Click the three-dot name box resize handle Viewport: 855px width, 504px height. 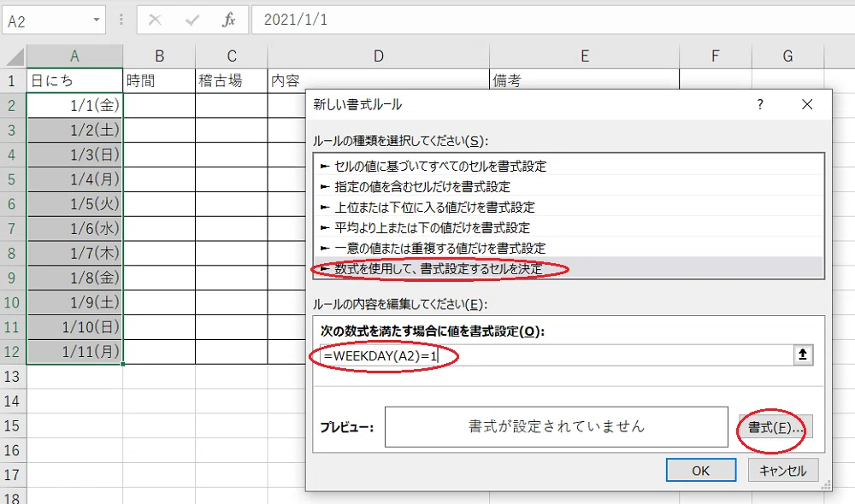click(x=121, y=21)
